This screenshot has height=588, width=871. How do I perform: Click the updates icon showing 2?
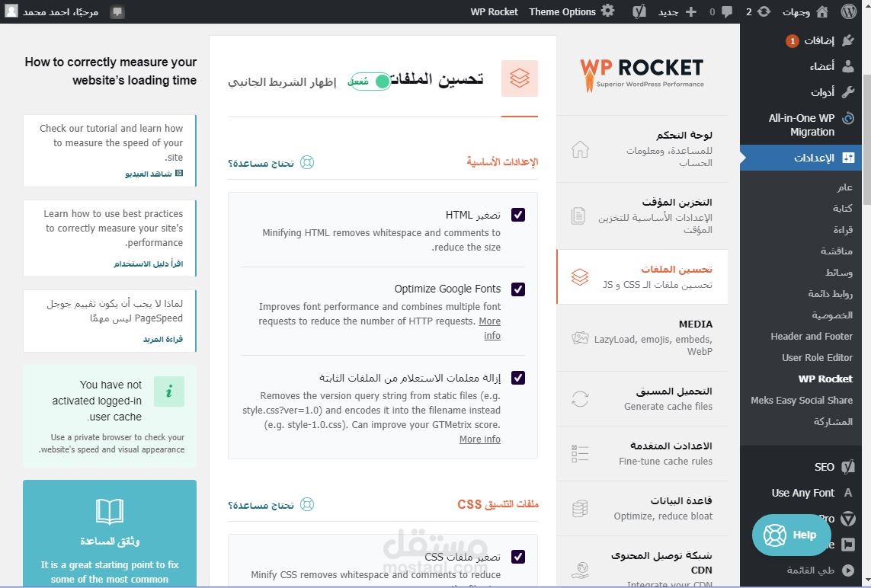point(764,11)
